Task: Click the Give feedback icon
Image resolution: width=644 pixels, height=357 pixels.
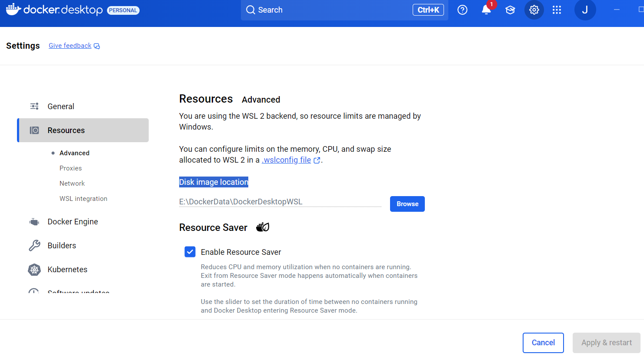Action: point(97,46)
